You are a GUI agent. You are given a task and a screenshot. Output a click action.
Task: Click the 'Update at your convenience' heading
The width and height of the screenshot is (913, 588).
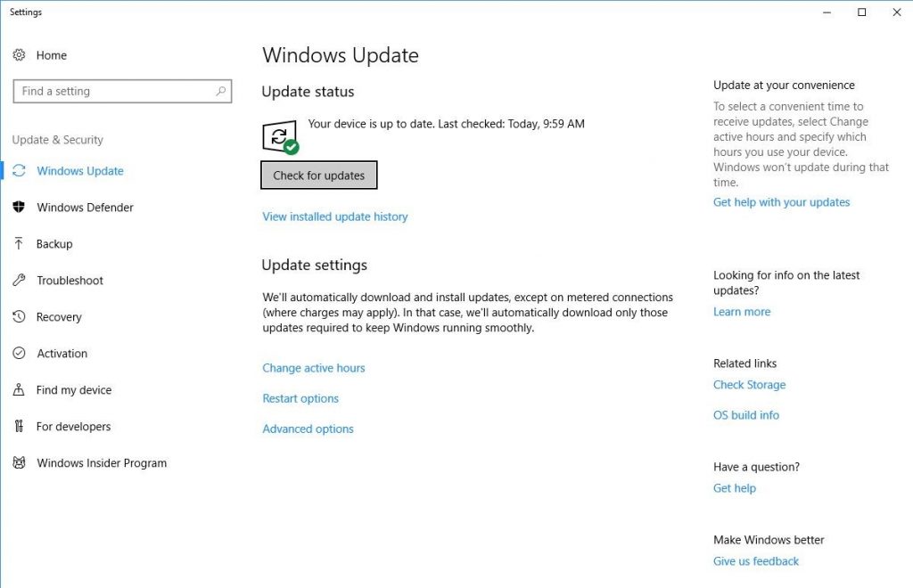(x=784, y=85)
